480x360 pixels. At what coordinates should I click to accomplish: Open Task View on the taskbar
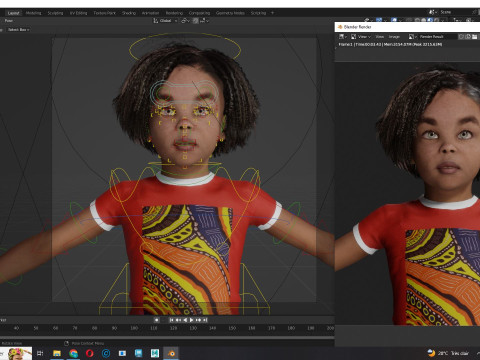click(40, 353)
